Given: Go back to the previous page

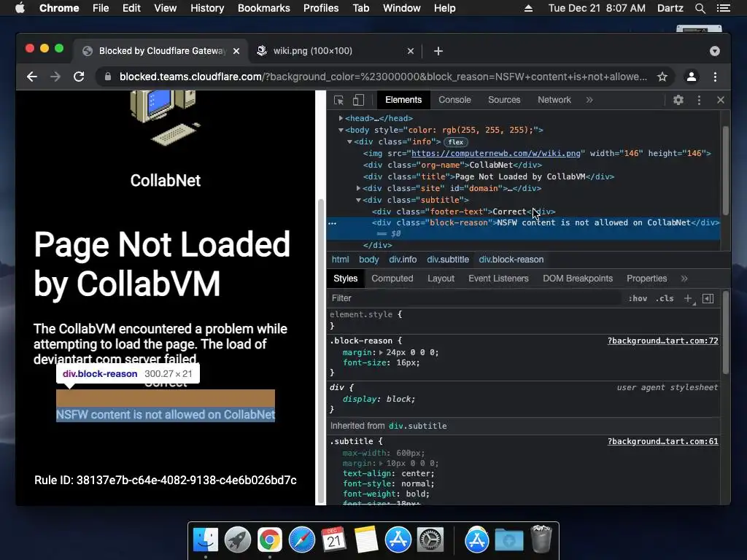Looking at the screenshot, I should tap(32, 77).
